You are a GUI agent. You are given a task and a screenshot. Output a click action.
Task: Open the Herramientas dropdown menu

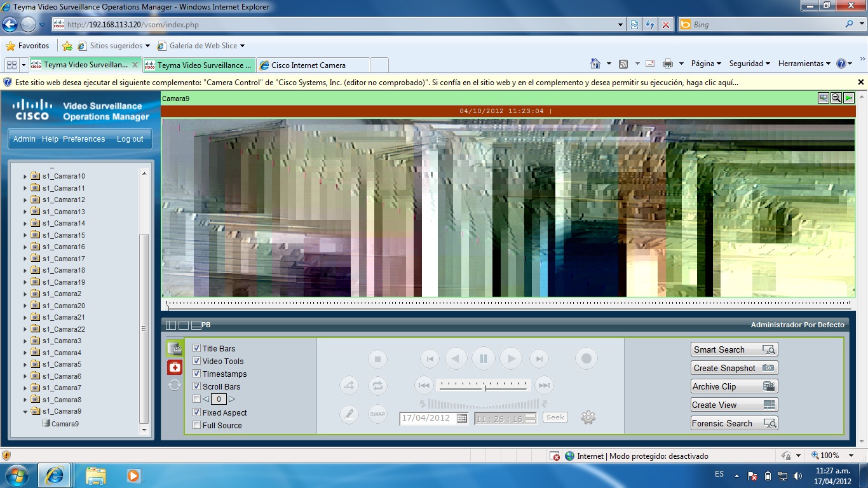point(804,64)
